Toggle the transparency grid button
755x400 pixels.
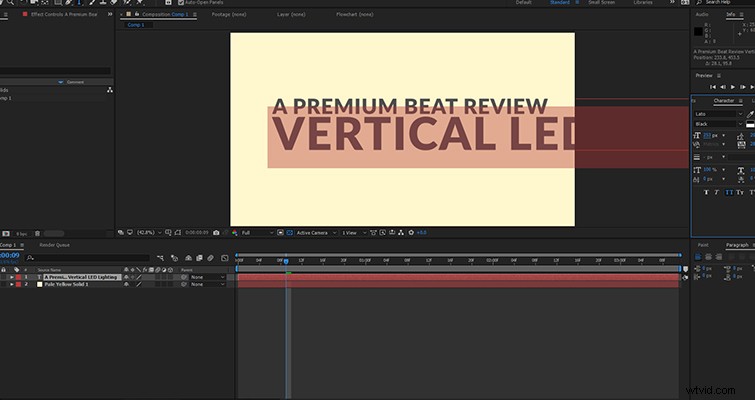pos(289,233)
